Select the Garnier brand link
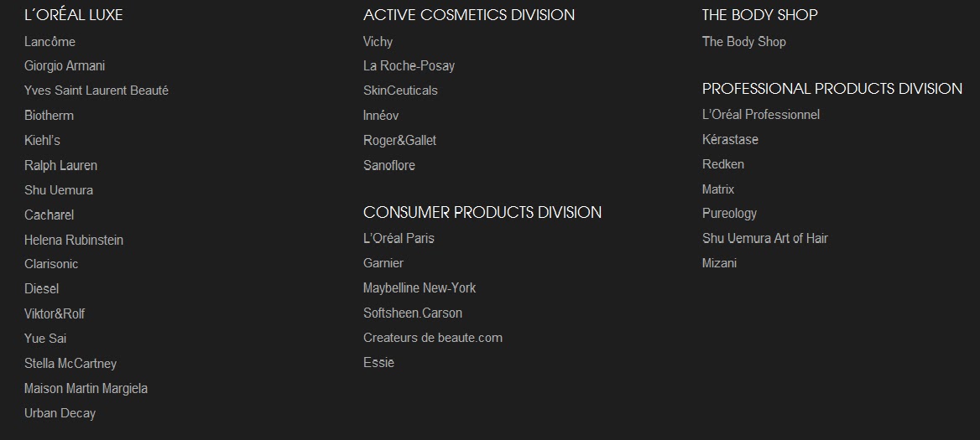The image size is (980, 440). (x=383, y=263)
